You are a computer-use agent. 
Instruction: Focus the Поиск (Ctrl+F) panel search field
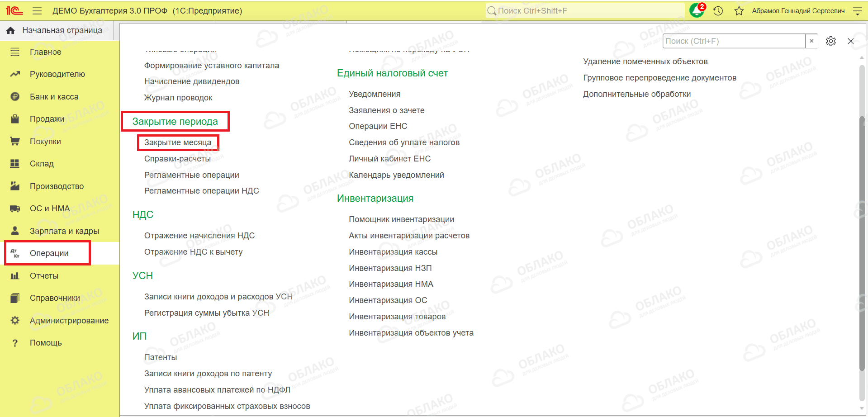point(734,41)
